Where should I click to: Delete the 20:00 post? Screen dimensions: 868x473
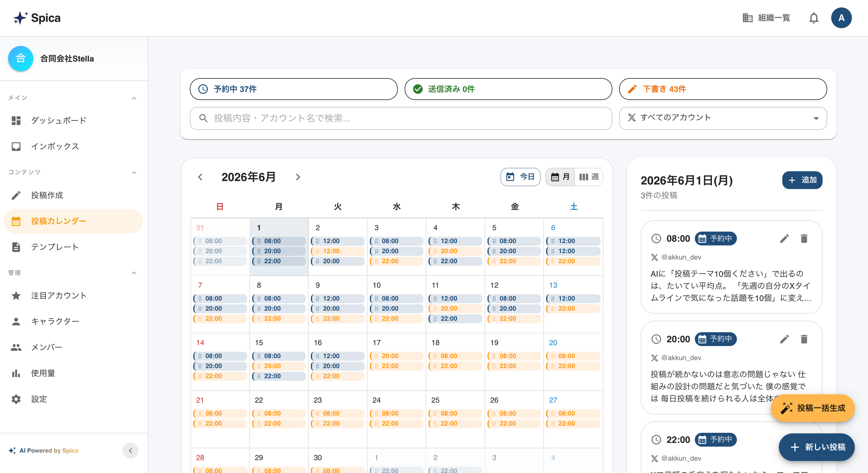coord(804,339)
